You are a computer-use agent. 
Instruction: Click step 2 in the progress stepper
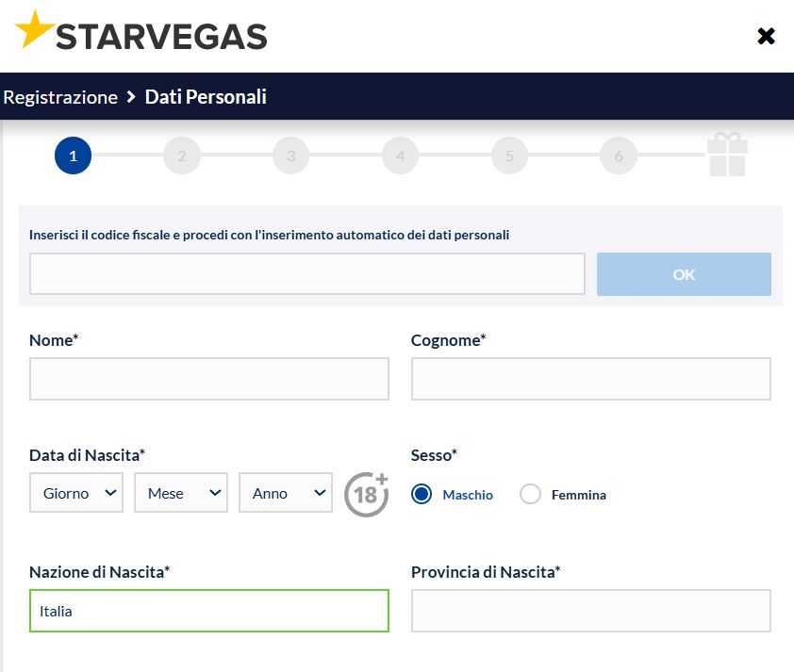tap(182, 156)
